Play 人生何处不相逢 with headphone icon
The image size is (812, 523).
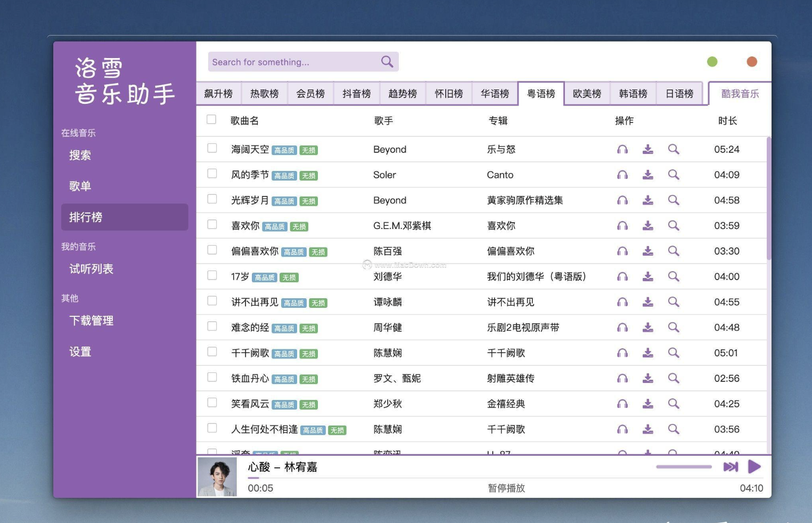[x=622, y=429]
